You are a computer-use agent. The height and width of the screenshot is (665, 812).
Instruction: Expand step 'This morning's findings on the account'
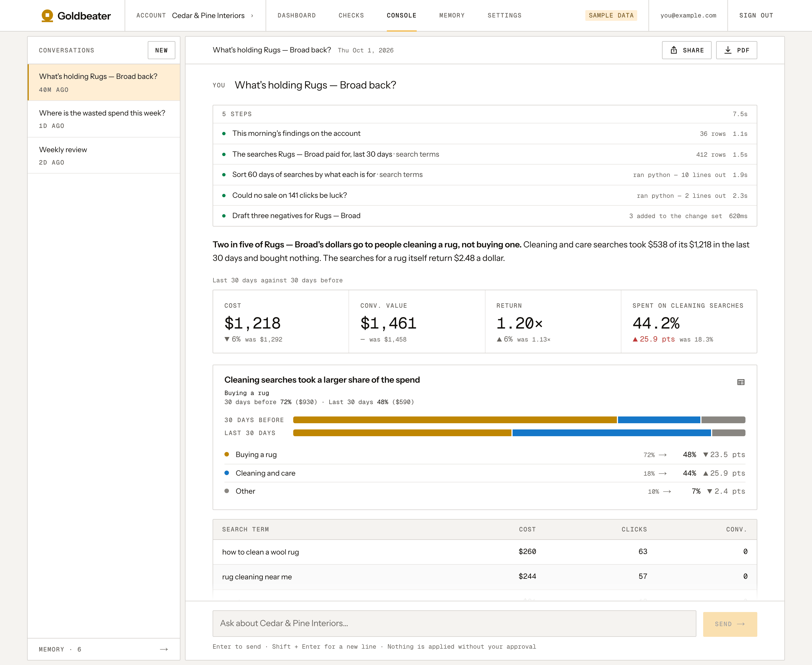(x=484, y=134)
